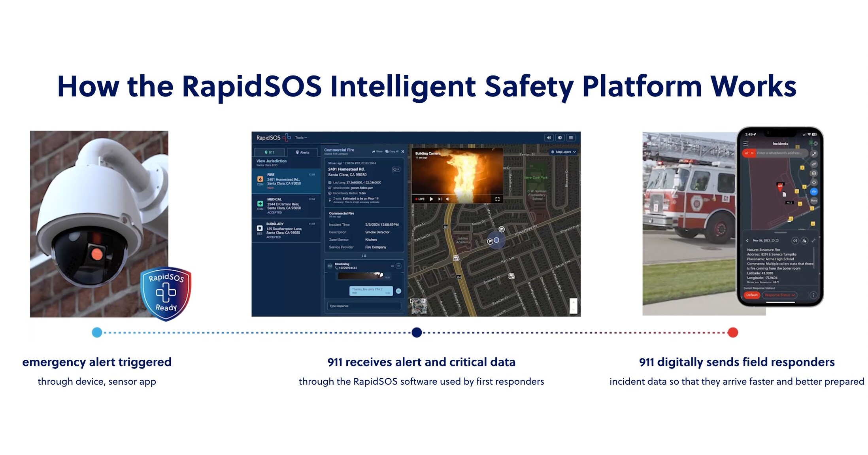Image resolution: width=868 pixels, height=455 pixels.
Task: Select the BURGLARY 129 Southampton Lane alert
Action: point(286,230)
